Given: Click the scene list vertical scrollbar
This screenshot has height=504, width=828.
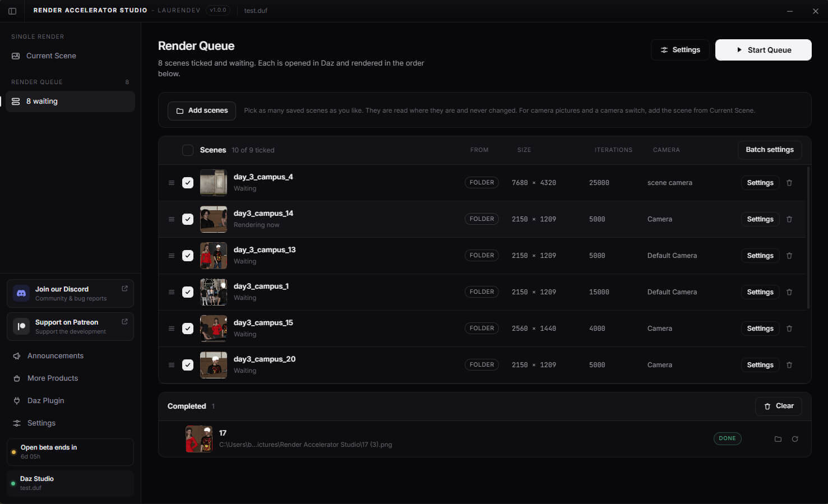Looking at the screenshot, I should coord(808,238).
